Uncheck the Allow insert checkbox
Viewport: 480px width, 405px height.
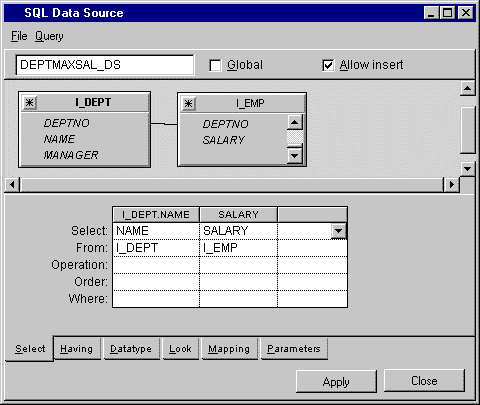(x=328, y=65)
